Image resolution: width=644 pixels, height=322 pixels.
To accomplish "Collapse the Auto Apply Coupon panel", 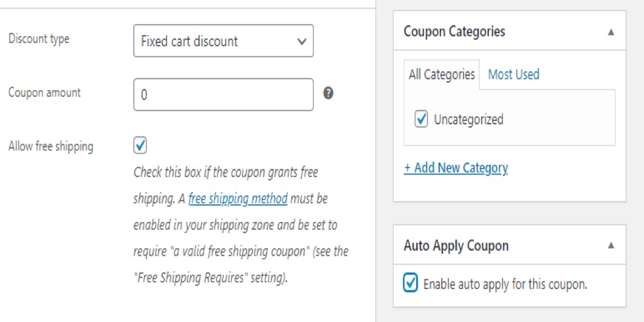I will (x=611, y=245).
